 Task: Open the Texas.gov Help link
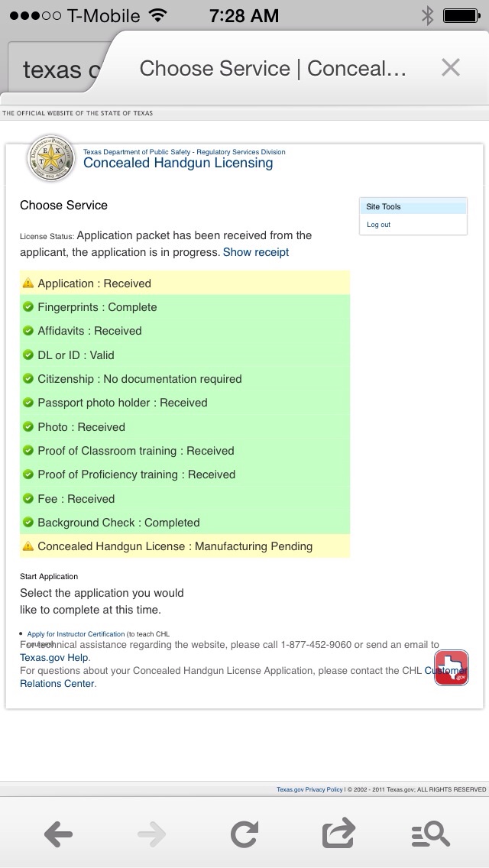[54, 657]
